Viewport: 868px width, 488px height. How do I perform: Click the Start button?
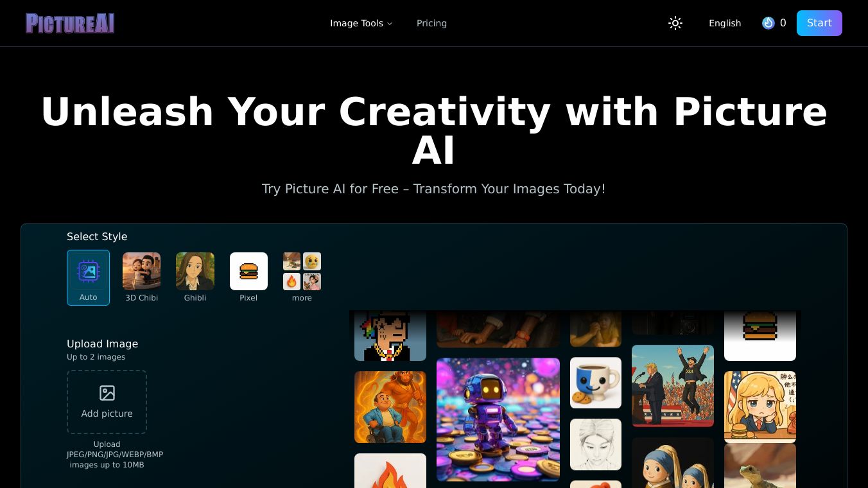[x=819, y=23]
